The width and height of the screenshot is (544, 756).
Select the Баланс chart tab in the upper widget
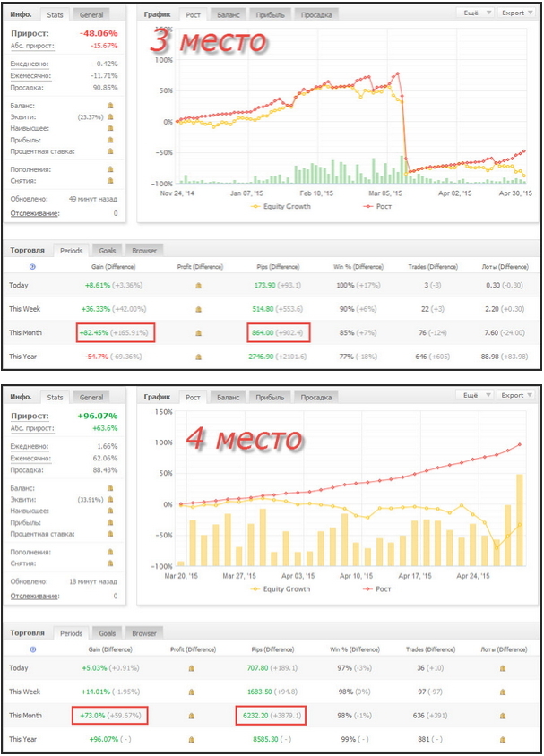229,15
